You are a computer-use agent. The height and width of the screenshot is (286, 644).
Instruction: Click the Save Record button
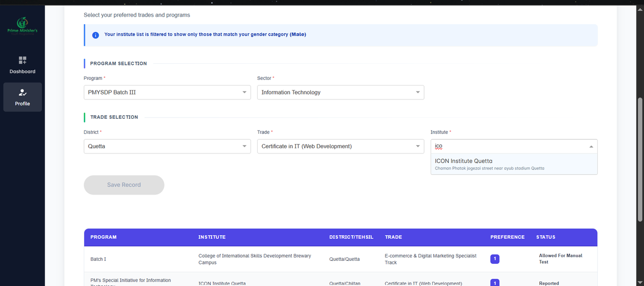(x=124, y=185)
